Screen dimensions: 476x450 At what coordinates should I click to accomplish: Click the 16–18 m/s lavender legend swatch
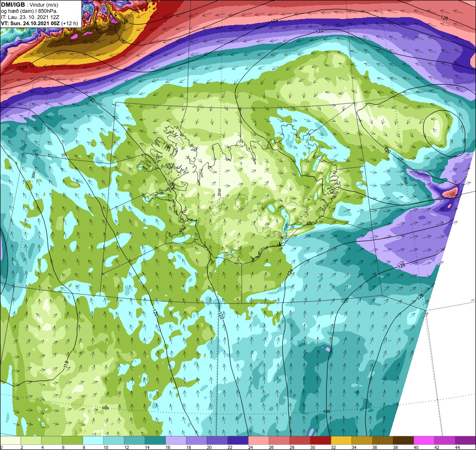coord(176,440)
